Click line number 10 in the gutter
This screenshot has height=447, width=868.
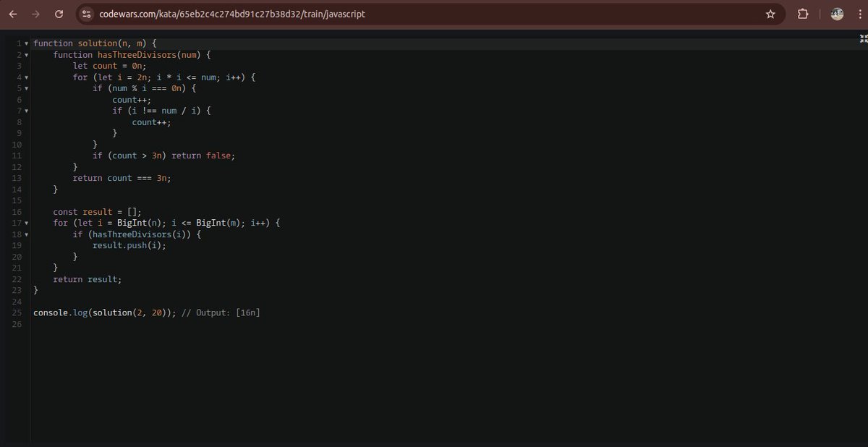click(17, 144)
